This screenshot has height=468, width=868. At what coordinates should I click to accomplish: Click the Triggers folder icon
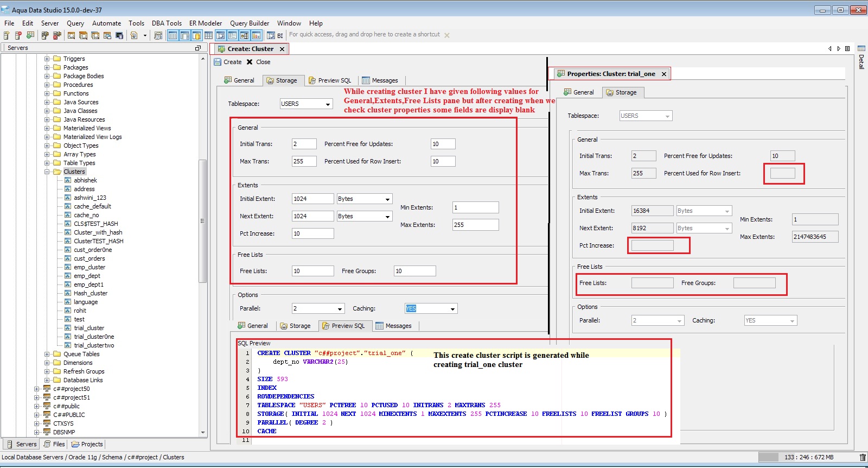pyautogui.click(x=57, y=59)
